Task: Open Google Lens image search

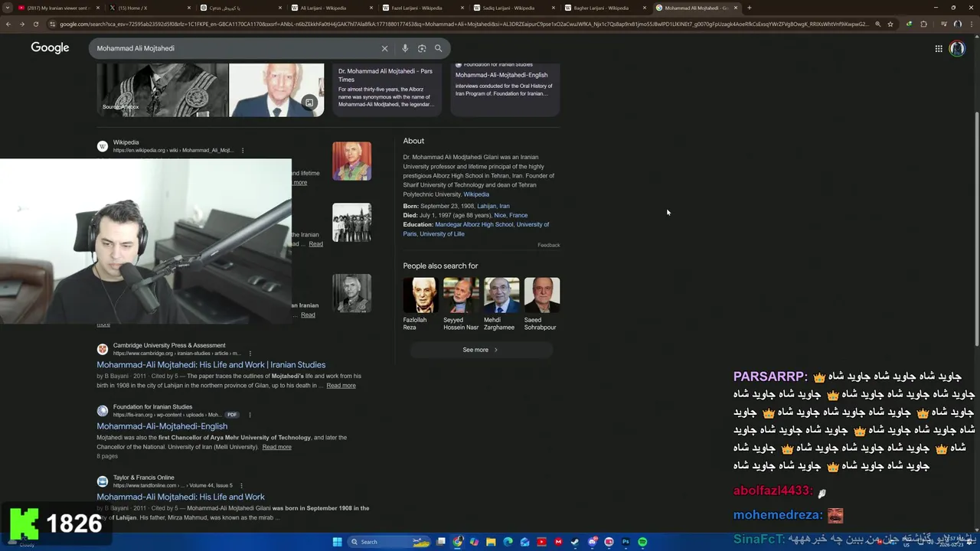Action: click(x=422, y=48)
